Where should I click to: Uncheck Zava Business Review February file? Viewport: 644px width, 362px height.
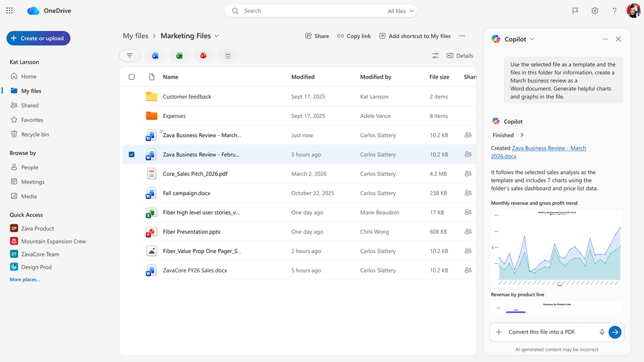point(132,155)
